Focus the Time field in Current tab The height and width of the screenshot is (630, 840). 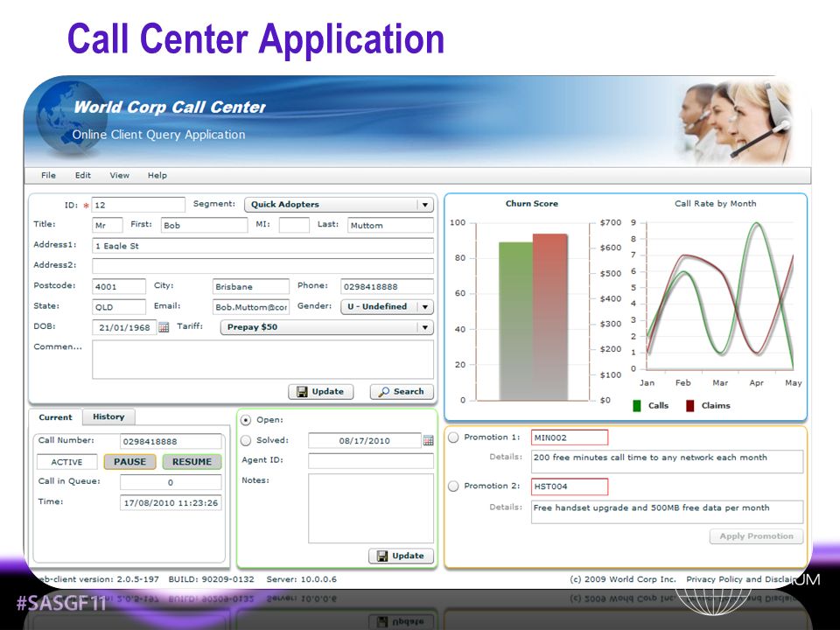pyautogui.click(x=171, y=502)
